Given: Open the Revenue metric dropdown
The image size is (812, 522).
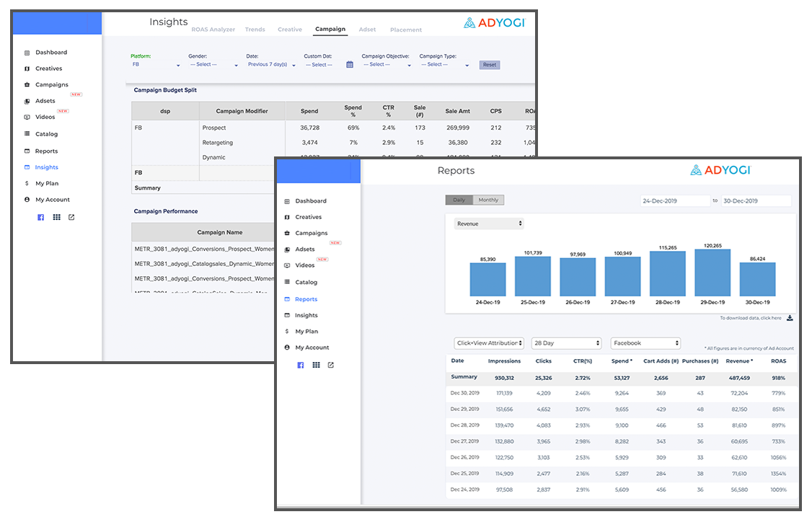Looking at the screenshot, I should (489, 224).
